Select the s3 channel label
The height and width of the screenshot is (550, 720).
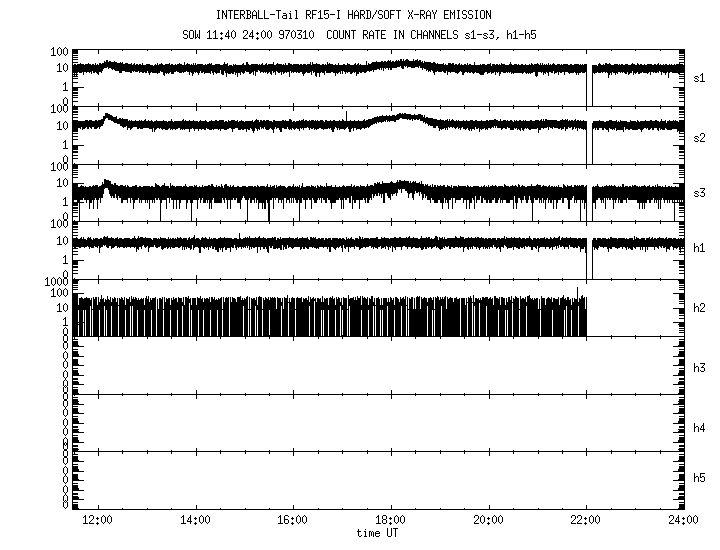point(700,192)
